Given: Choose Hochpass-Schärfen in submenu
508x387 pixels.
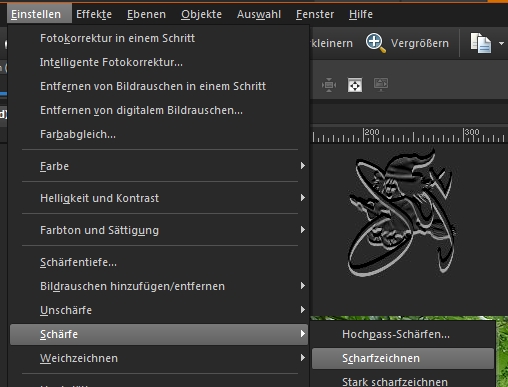Looking at the screenshot, I should (x=403, y=334).
